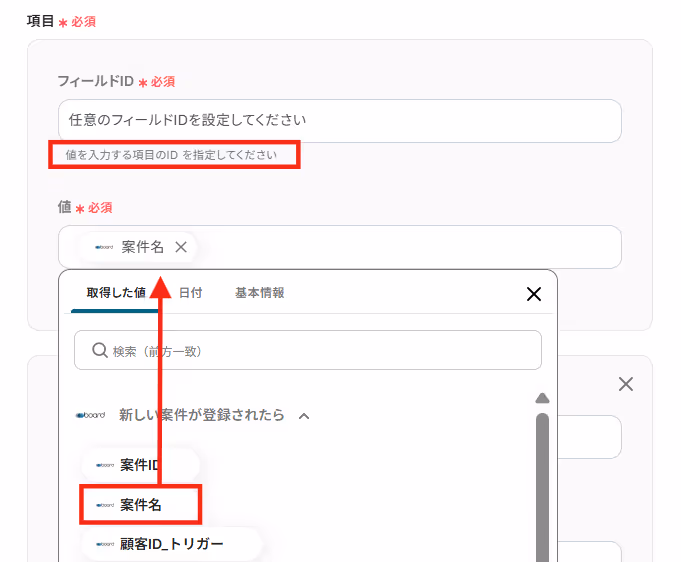Collapse 新しい案件が登録されたら section chevron

pos(304,416)
